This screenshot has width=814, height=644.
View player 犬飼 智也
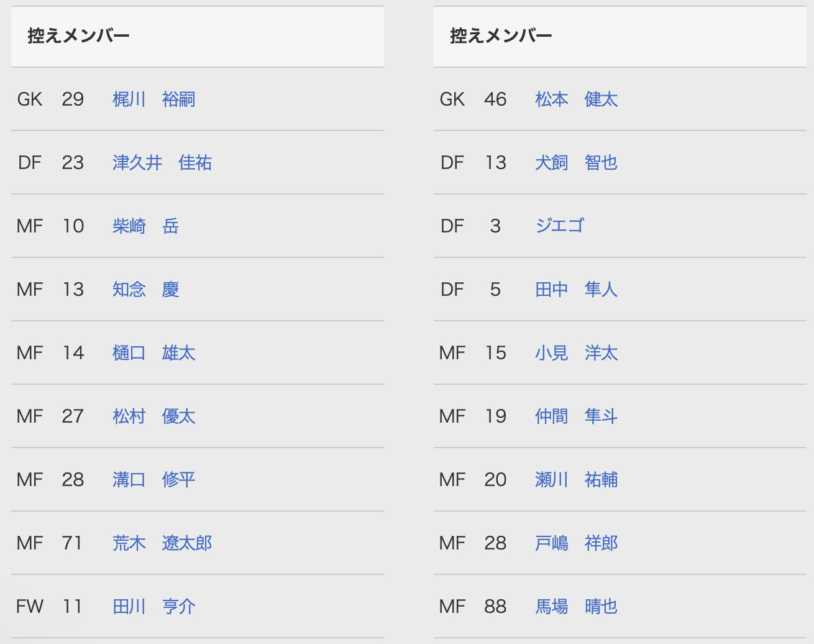[x=577, y=163]
